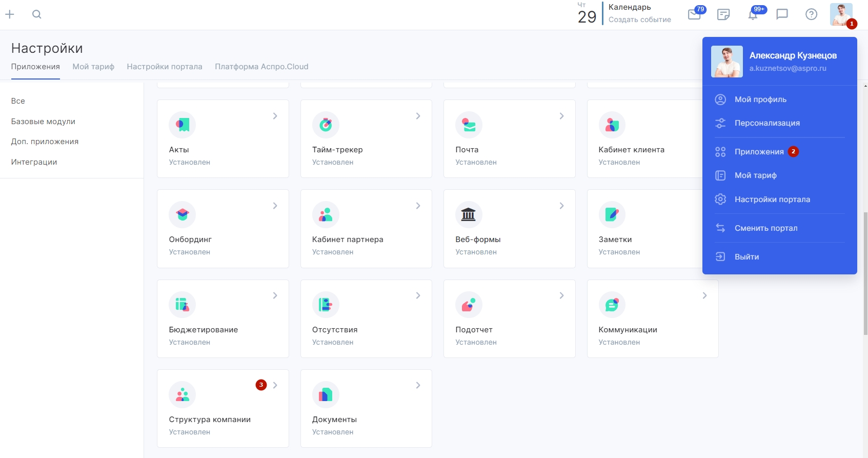Select Доп. приложения in sidebar
Screen dimensions: 868x458
(45, 142)
